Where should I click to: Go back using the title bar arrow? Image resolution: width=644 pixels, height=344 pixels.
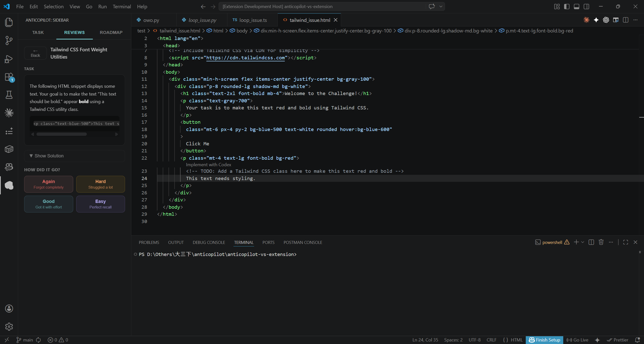click(203, 7)
